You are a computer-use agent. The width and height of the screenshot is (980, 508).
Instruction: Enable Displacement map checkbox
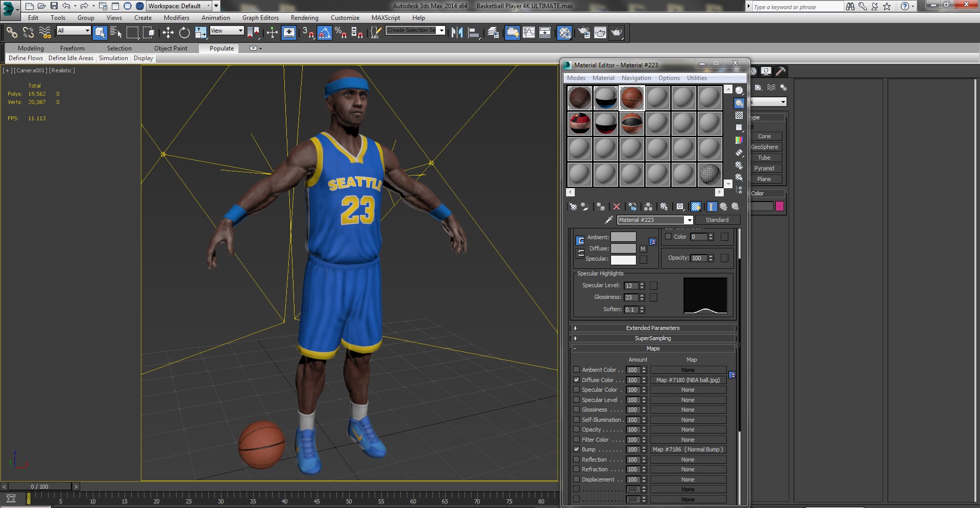[576, 479]
